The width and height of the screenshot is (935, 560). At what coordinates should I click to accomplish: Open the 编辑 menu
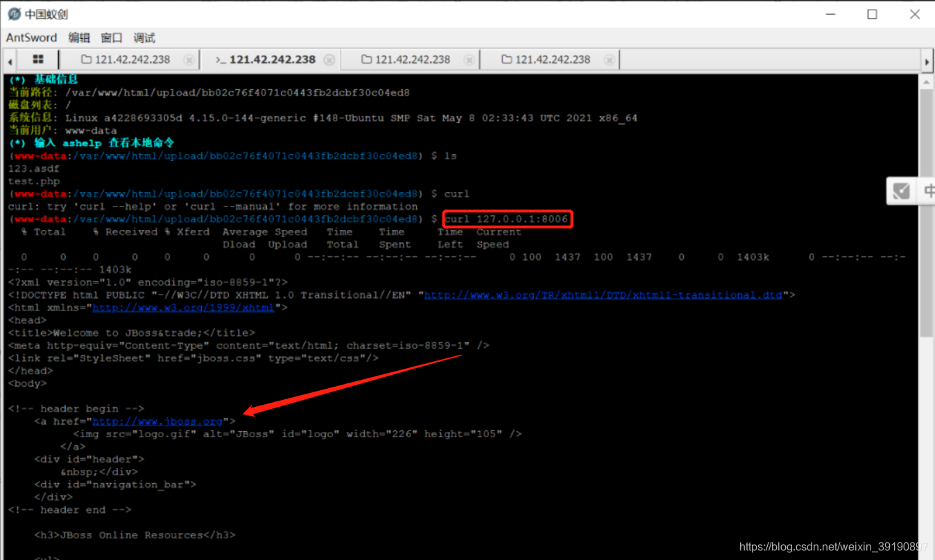point(79,37)
